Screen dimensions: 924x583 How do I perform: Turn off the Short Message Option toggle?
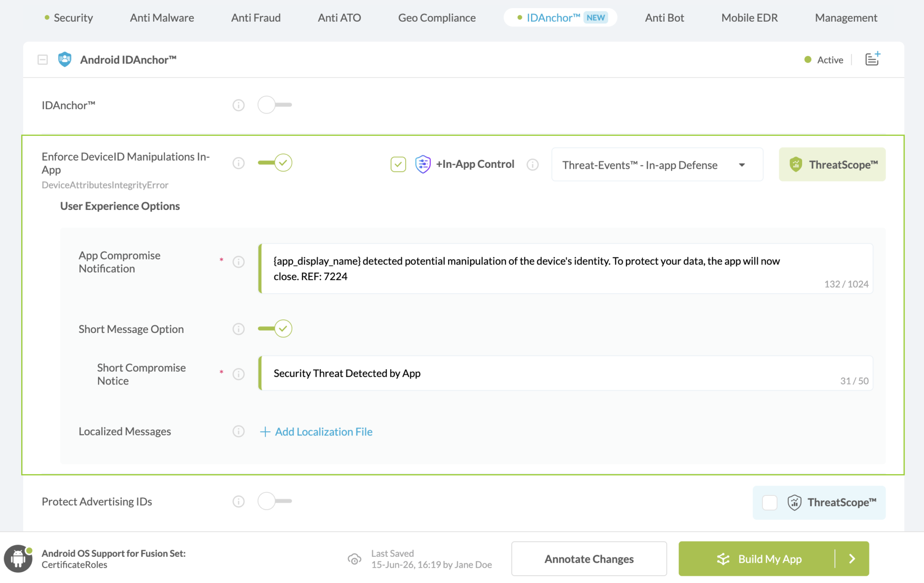pyautogui.click(x=275, y=329)
